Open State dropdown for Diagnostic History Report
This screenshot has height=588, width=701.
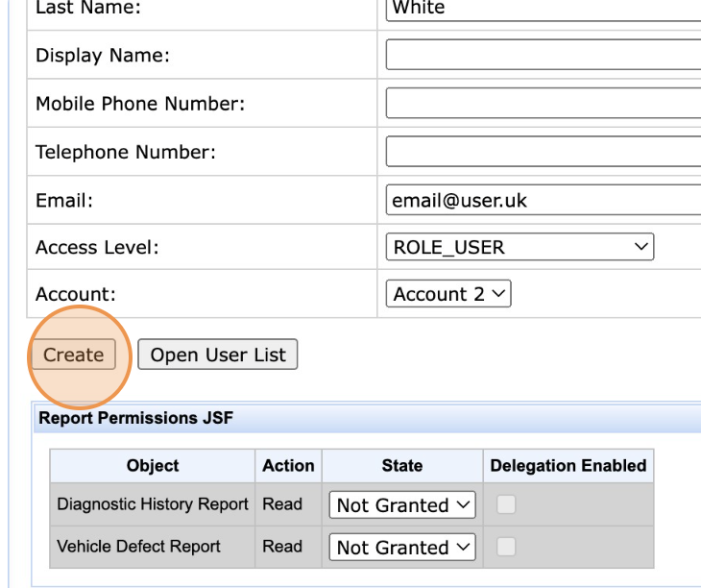click(x=402, y=504)
